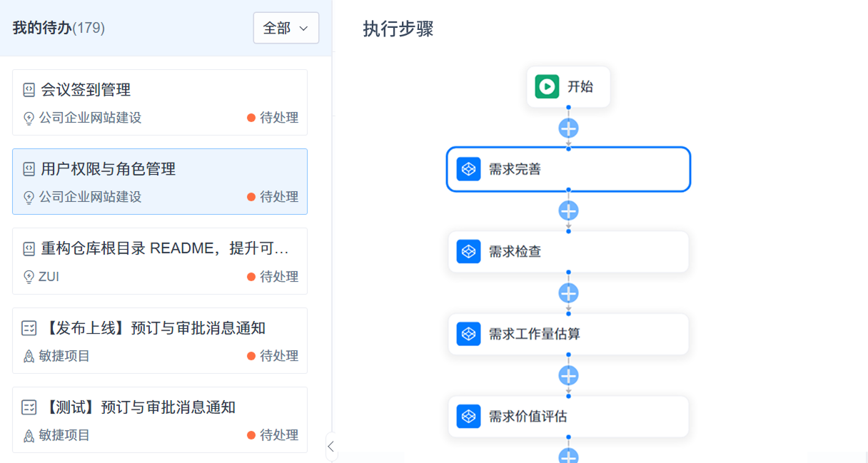Click the lightbulb icon next to ZUI
The height and width of the screenshot is (463, 868).
point(29,277)
